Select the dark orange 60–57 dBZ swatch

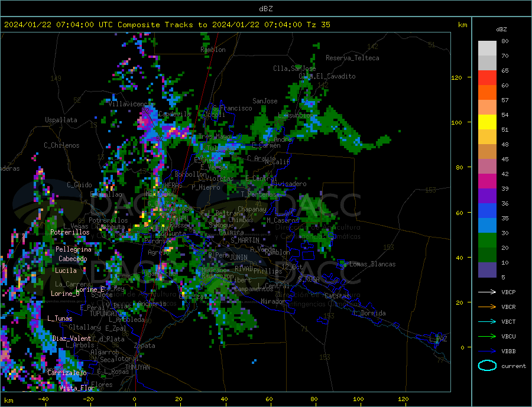[487, 93]
